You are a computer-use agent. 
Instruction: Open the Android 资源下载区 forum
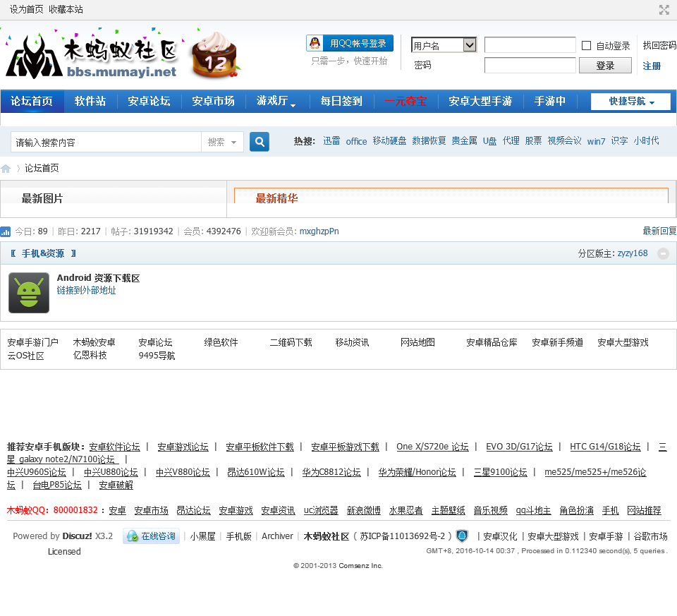(99, 278)
